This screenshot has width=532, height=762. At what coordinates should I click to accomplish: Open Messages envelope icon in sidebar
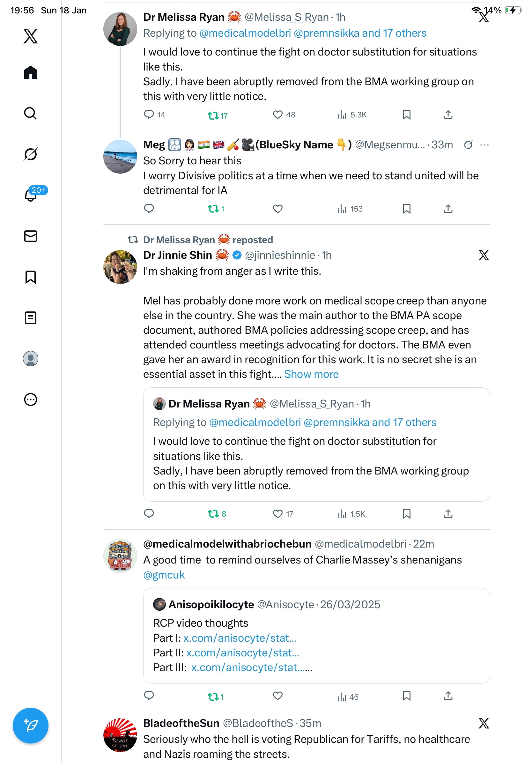pyautogui.click(x=31, y=236)
